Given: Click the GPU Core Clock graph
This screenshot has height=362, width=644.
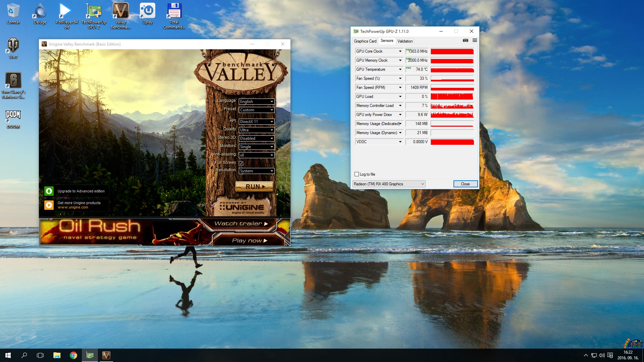Looking at the screenshot, I should [452, 51].
